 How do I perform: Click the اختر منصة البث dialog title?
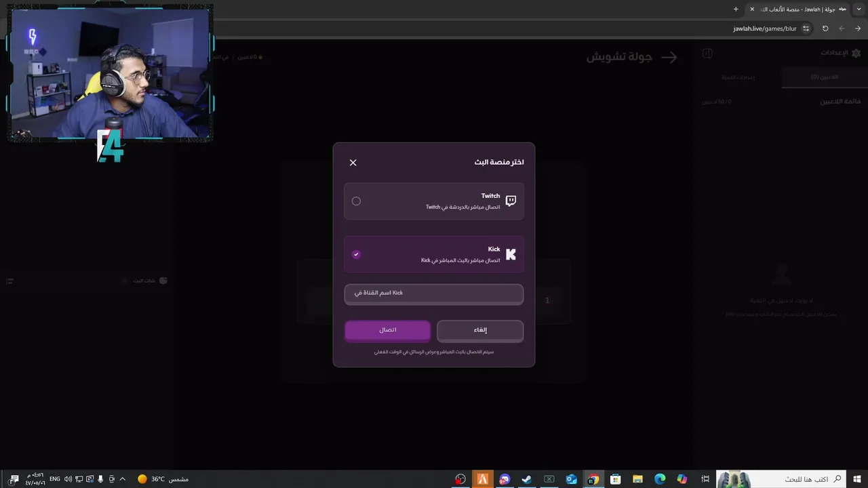click(499, 162)
